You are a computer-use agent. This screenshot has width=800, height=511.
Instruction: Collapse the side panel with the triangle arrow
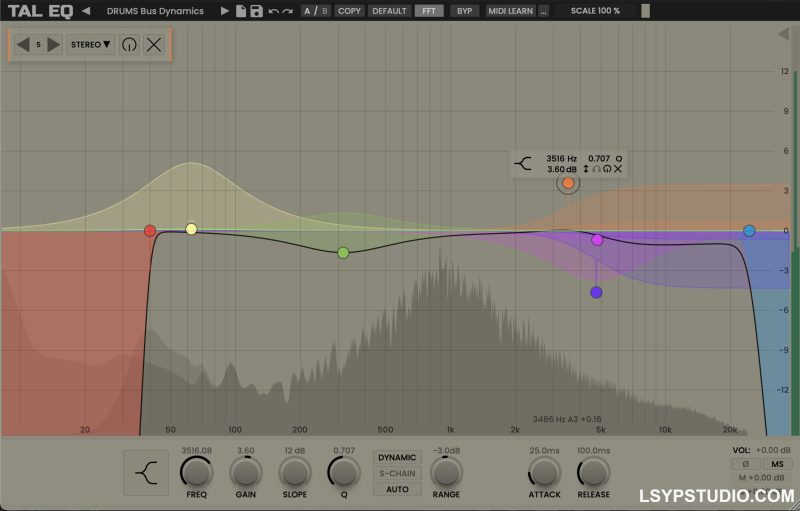pos(783,34)
